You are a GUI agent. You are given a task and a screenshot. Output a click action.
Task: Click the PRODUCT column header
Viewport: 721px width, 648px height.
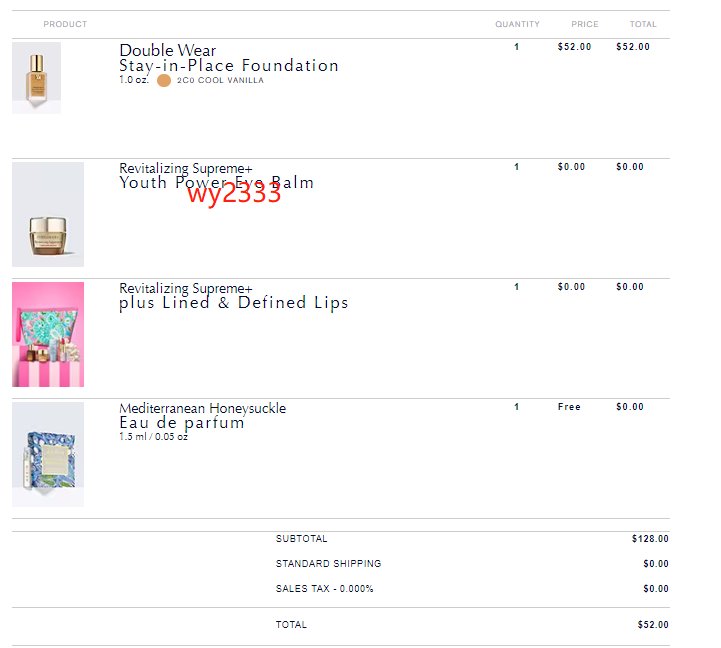point(65,24)
